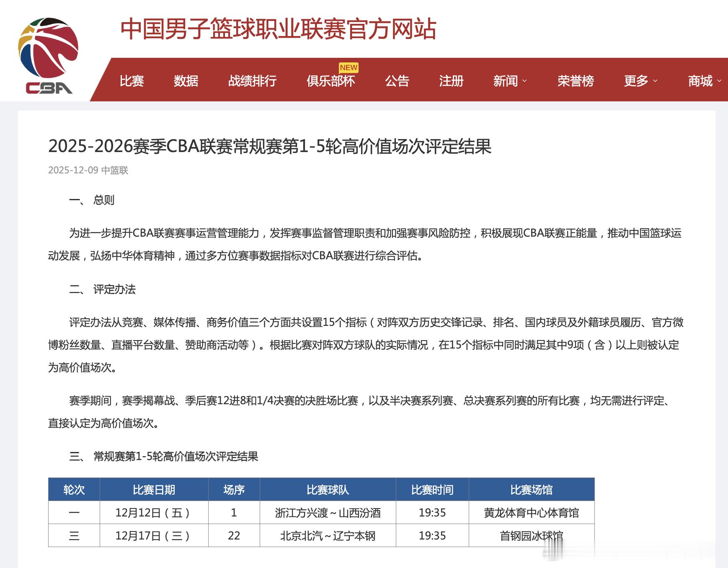The width and height of the screenshot is (728, 568).
Task: Click the section heading 二、评定办法
Action: pos(103,289)
